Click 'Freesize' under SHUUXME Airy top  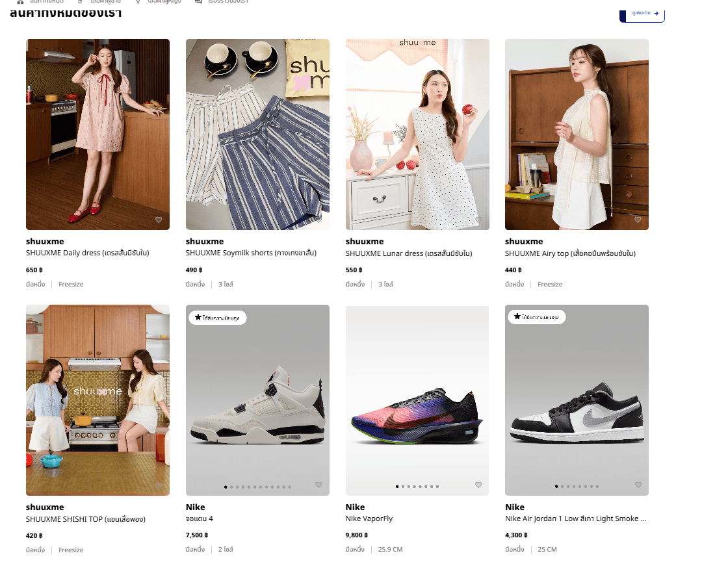[550, 285]
